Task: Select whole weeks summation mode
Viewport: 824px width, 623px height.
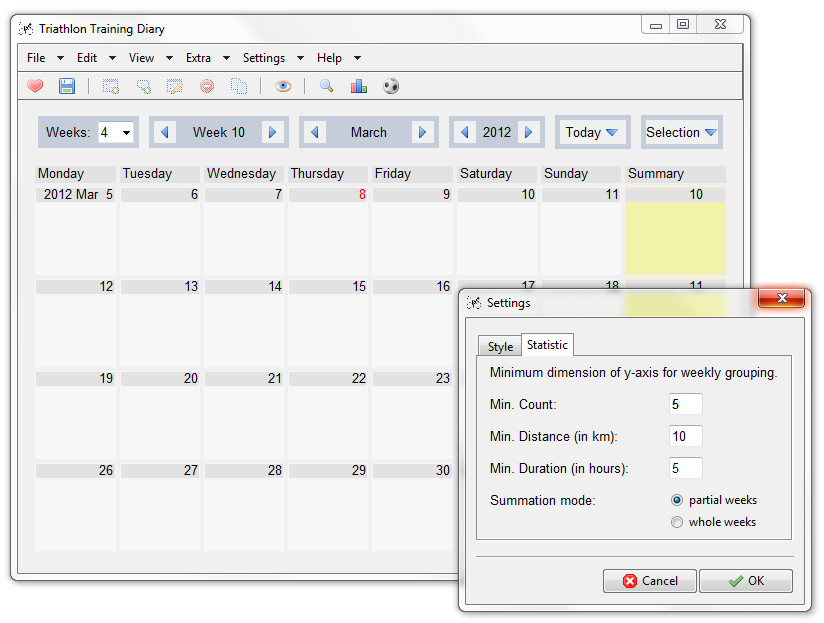Action: (677, 522)
